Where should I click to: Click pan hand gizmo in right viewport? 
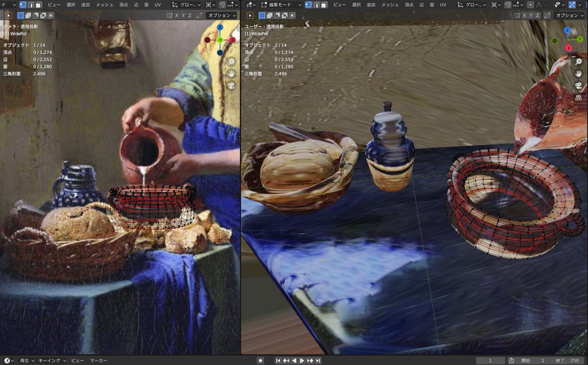pyautogui.click(x=579, y=73)
